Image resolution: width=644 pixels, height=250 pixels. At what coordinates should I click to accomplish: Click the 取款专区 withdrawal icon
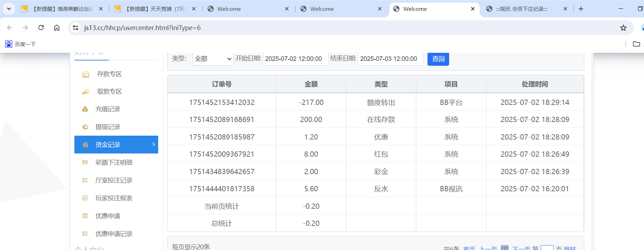[x=86, y=92]
